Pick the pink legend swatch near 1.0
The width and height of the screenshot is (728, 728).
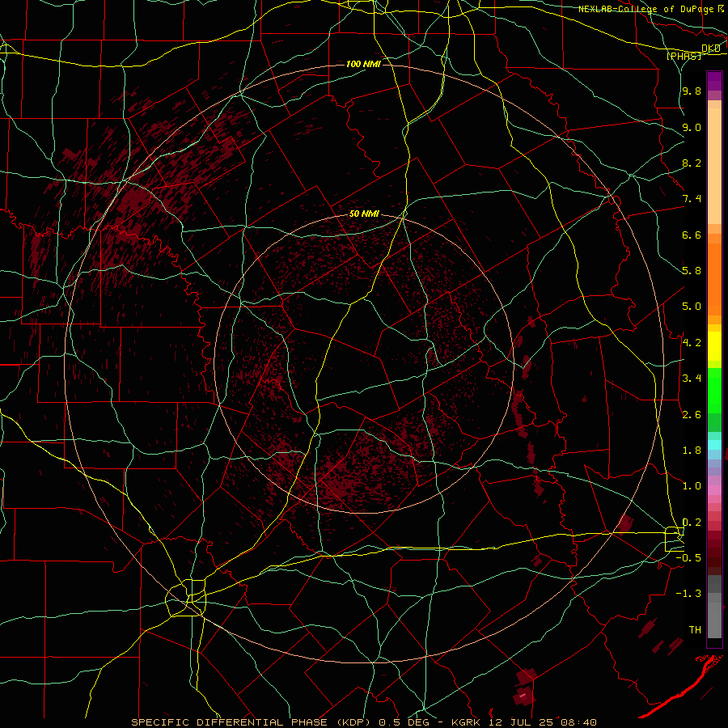[x=714, y=490]
